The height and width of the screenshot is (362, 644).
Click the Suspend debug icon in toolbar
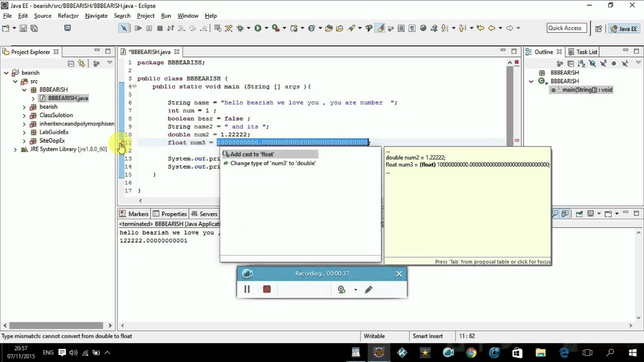149,28
